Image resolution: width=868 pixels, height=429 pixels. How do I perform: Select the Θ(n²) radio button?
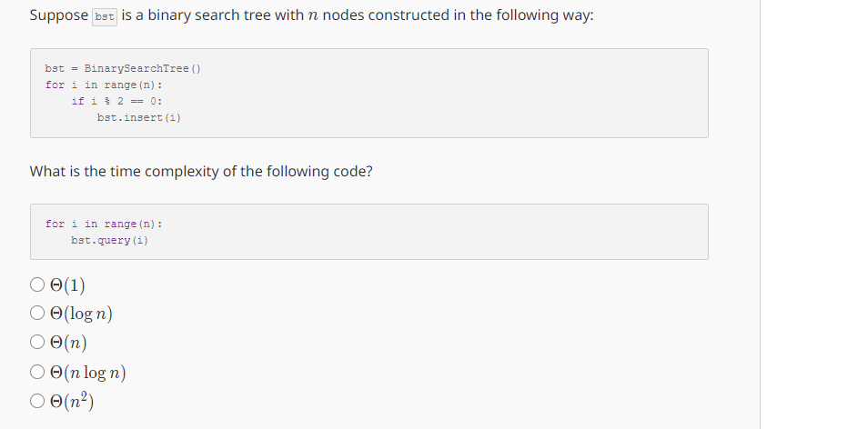point(37,401)
